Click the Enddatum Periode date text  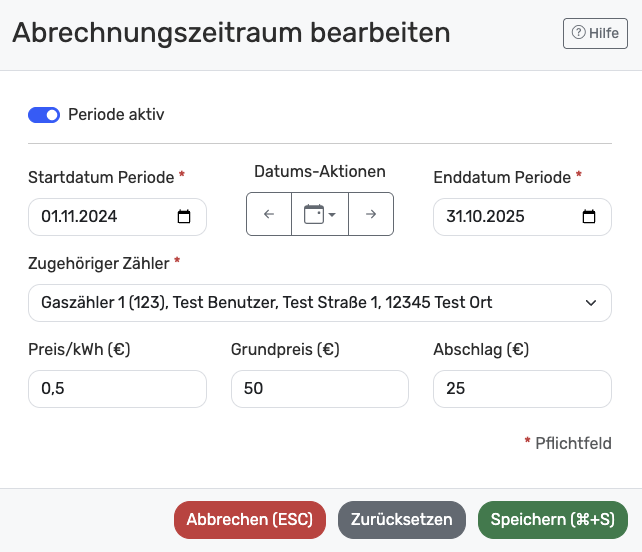(x=485, y=217)
